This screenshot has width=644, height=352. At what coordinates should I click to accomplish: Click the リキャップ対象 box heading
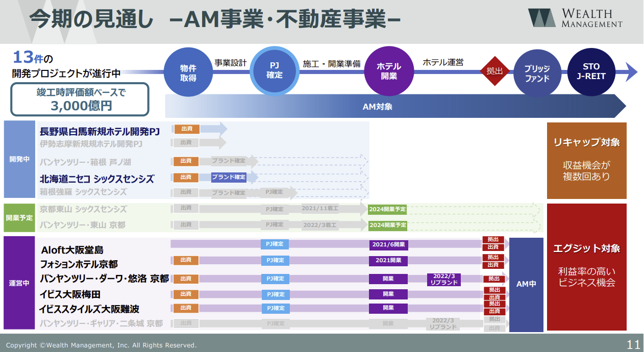point(587,142)
